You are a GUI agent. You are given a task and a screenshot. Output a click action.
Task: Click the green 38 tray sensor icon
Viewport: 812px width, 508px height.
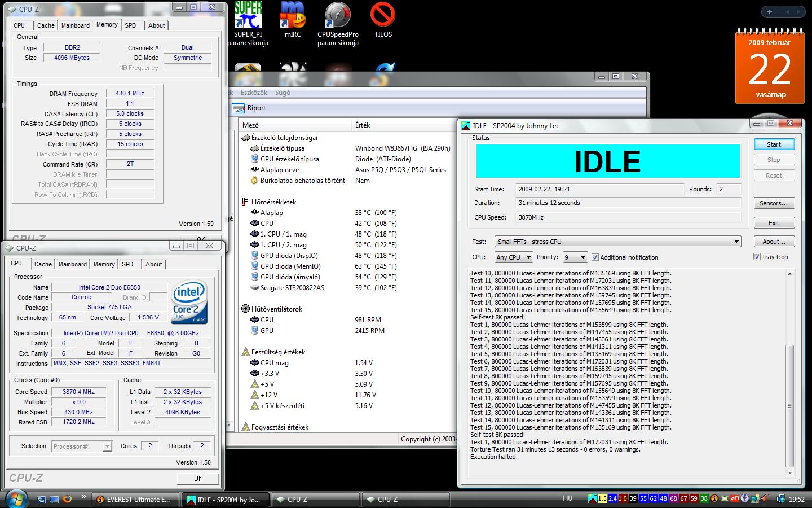pos(704,498)
